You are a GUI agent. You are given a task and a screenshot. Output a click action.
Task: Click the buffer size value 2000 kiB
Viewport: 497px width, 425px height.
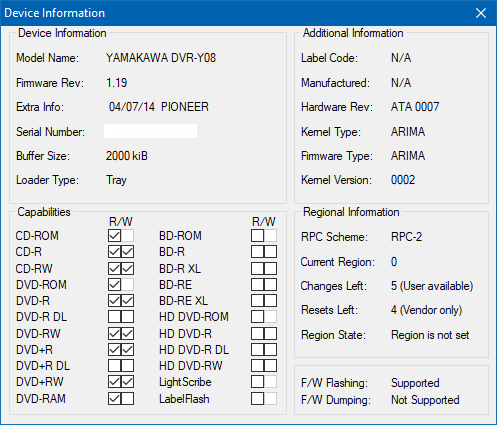(127, 156)
